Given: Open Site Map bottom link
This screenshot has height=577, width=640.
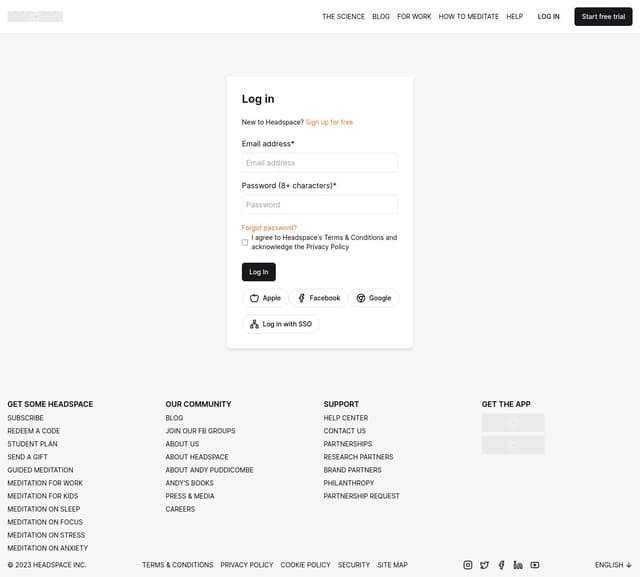Looking at the screenshot, I should coord(392,565).
